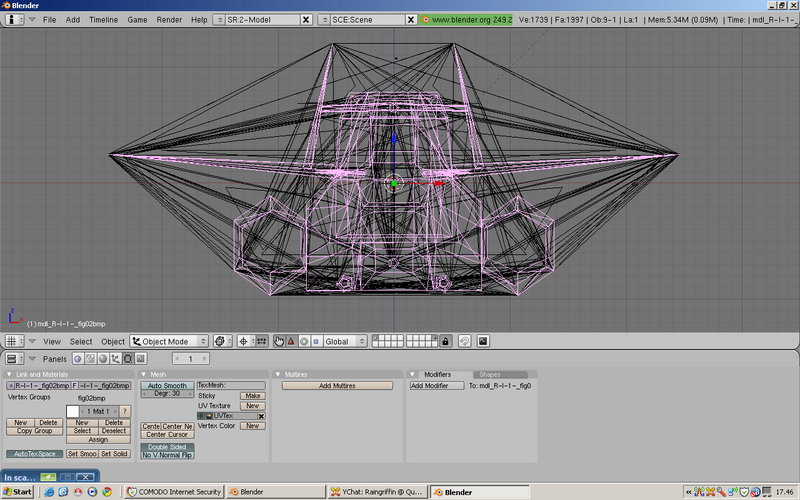Toggle the Double Sided option

168,446
